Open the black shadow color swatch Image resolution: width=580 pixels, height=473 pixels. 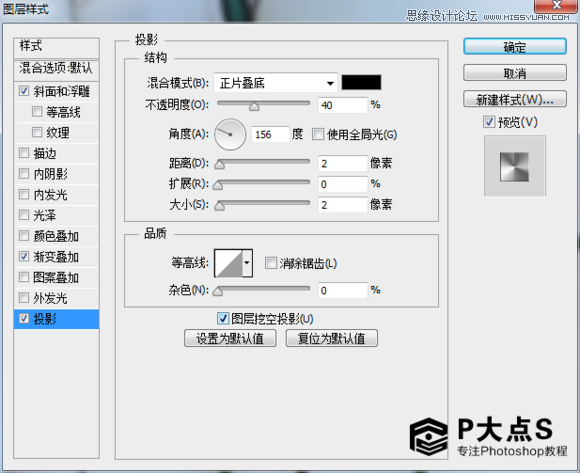point(361,82)
